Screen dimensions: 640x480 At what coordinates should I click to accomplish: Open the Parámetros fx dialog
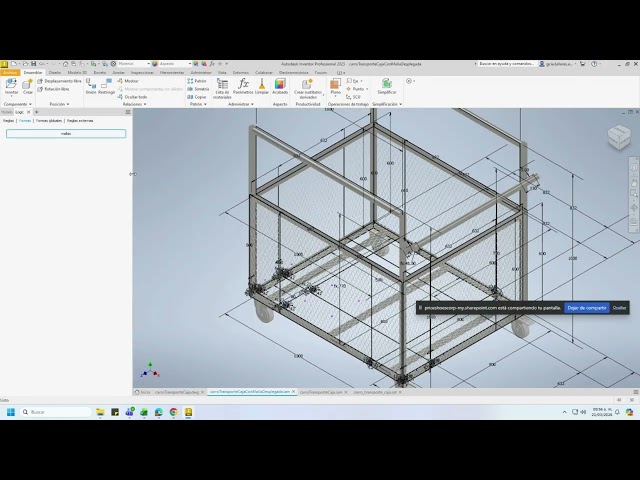click(x=243, y=87)
